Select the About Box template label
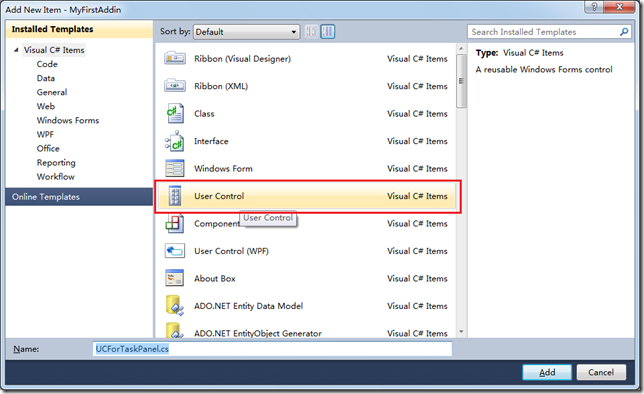The height and width of the screenshot is (394, 644). click(215, 279)
